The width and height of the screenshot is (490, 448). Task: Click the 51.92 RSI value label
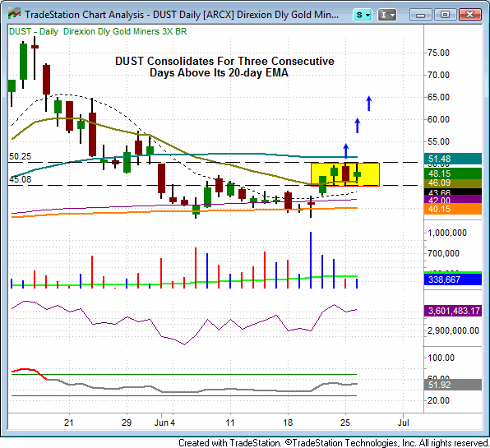453,385
